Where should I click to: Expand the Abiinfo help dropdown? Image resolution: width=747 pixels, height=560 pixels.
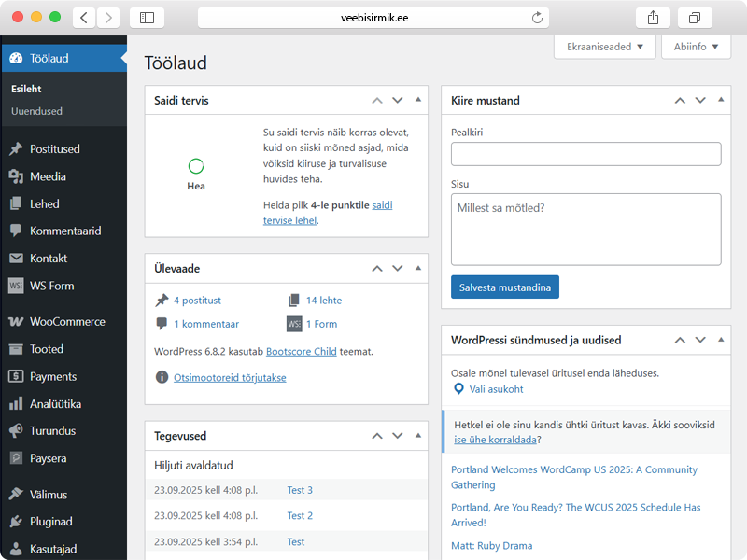pyautogui.click(x=696, y=47)
